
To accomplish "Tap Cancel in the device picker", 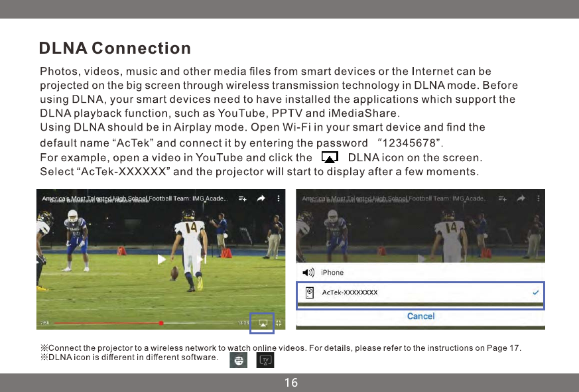I will (x=420, y=316).
